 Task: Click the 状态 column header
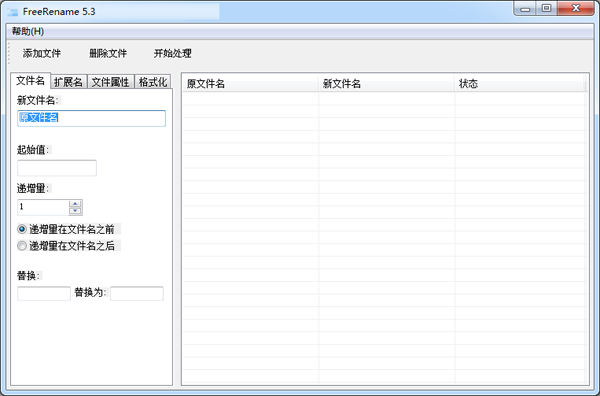(520, 83)
